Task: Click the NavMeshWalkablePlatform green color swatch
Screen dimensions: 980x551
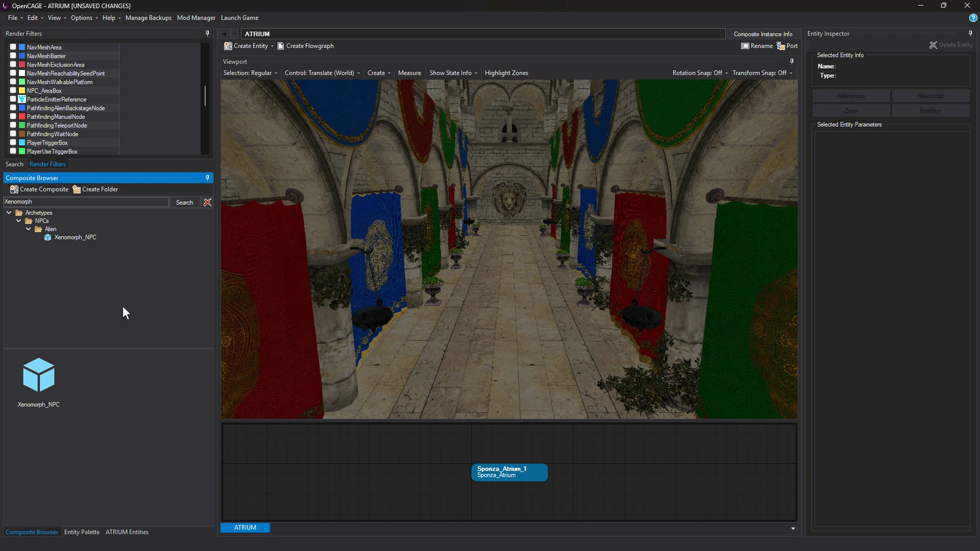Action: tap(22, 81)
